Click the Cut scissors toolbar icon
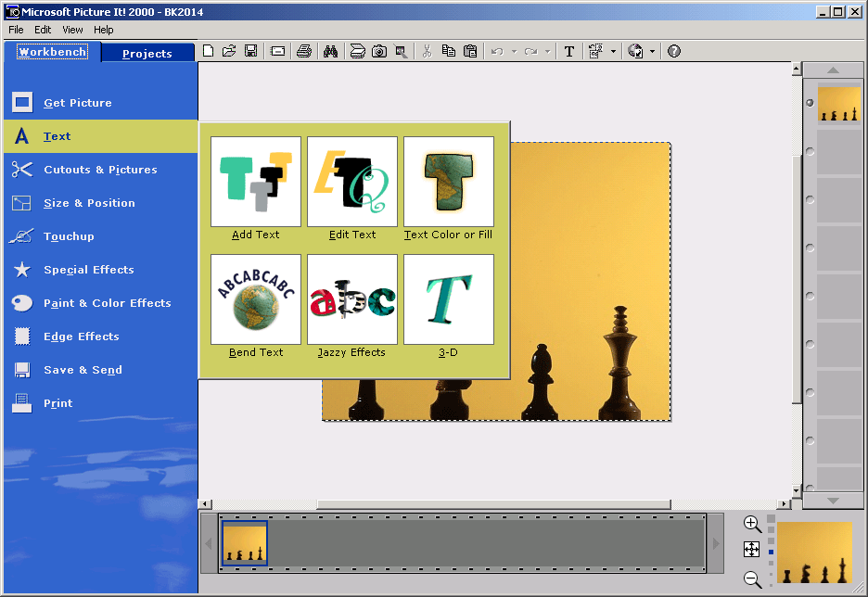Image resolution: width=868 pixels, height=597 pixels. (x=427, y=52)
